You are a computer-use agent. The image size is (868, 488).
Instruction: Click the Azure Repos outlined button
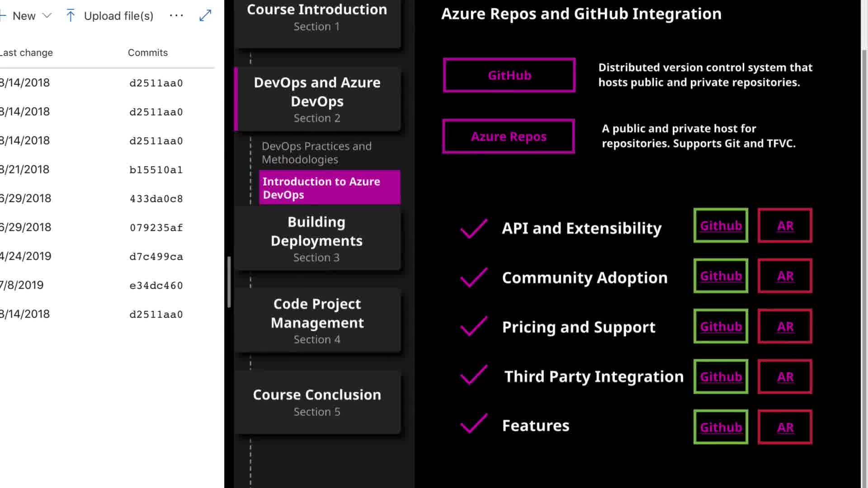[509, 136]
